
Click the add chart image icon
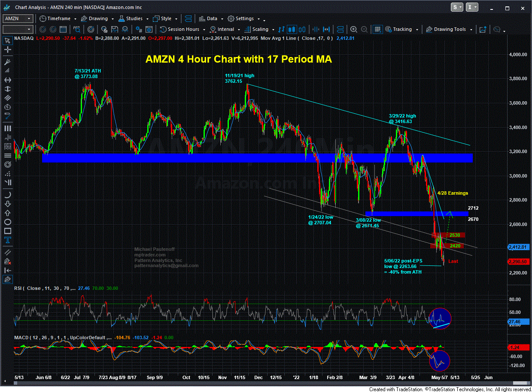point(483,29)
